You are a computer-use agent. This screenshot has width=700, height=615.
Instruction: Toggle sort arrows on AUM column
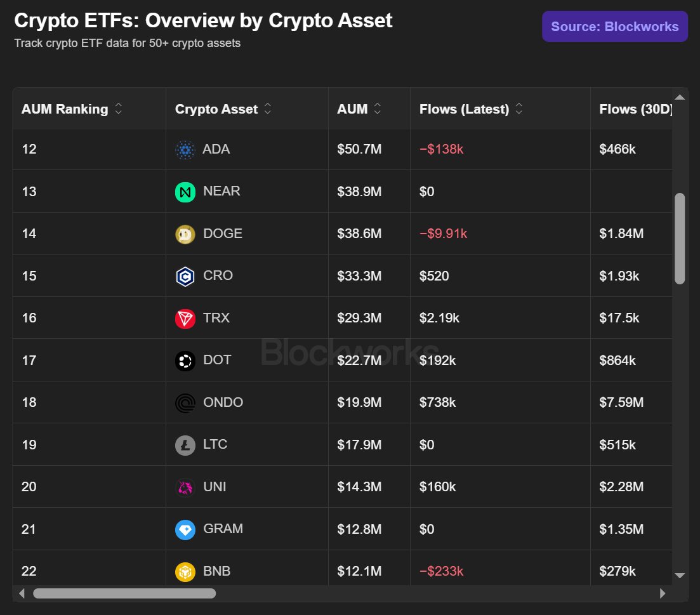[377, 109]
